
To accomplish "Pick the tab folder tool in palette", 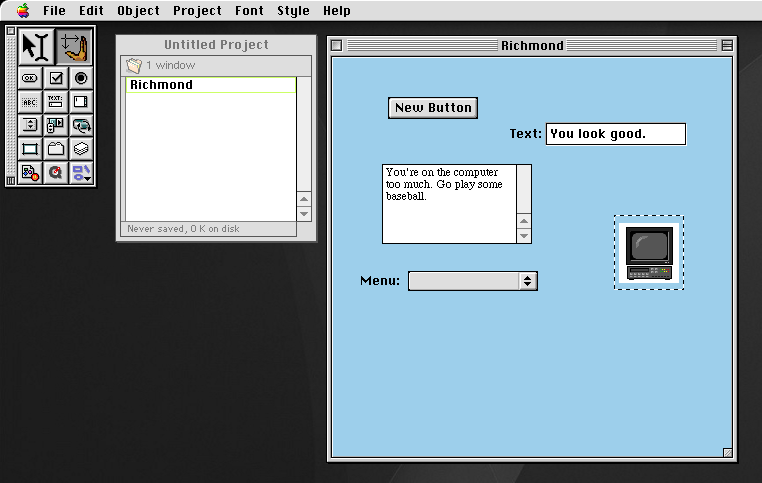I will coord(56,149).
